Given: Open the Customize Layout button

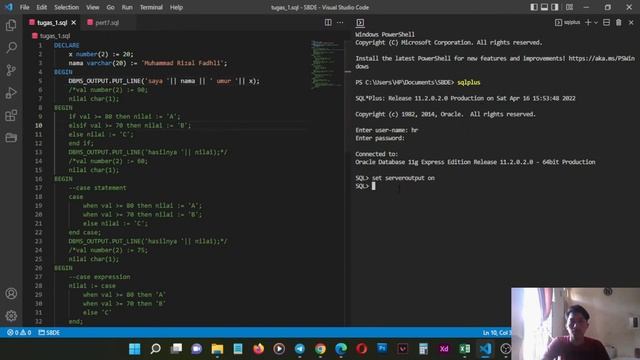Looking at the screenshot, I should tap(569, 7).
